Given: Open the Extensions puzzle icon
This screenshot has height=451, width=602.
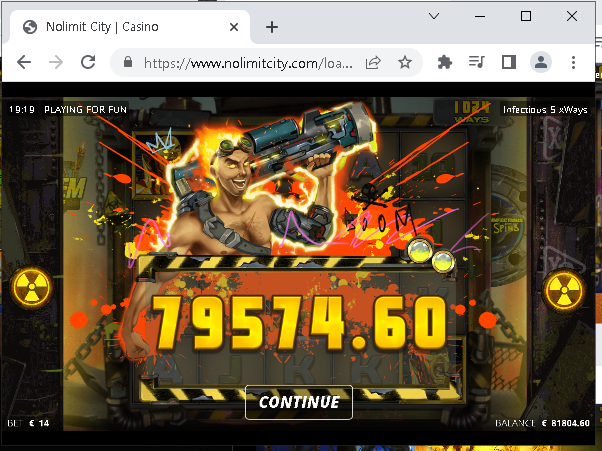Looking at the screenshot, I should click(444, 62).
